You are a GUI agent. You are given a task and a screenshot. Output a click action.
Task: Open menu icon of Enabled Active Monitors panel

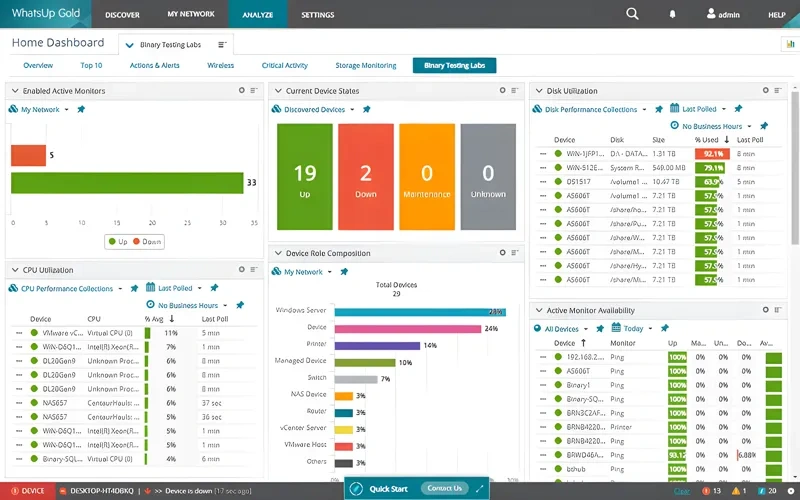click(254, 90)
